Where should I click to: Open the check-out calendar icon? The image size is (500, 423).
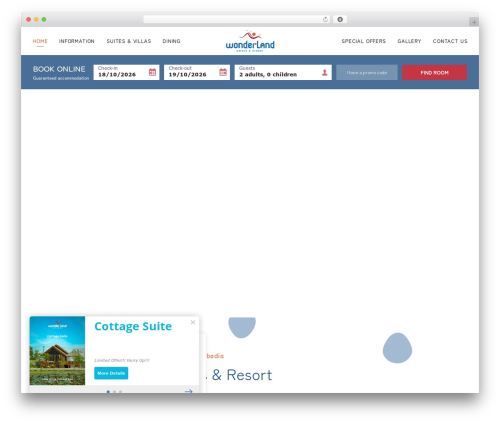pos(223,72)
